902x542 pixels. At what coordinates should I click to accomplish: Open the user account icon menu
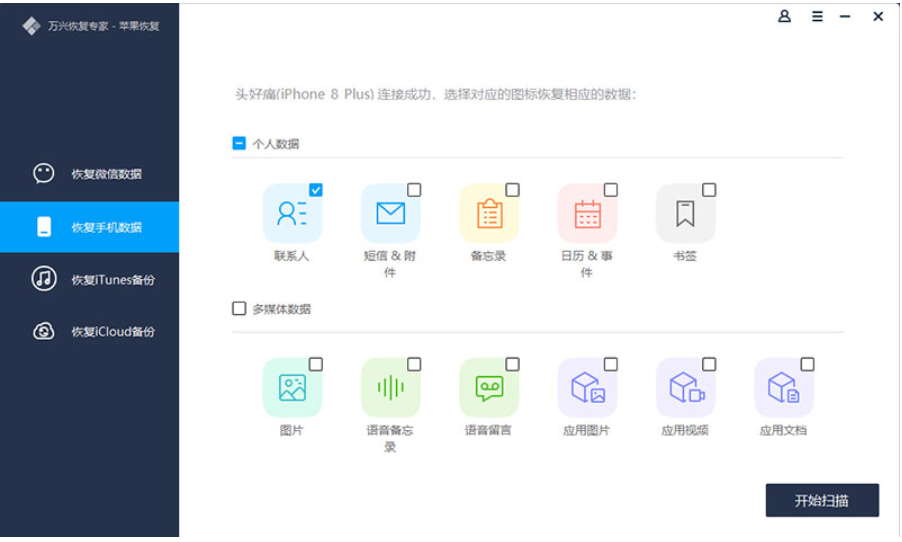[x=784, y=17]
